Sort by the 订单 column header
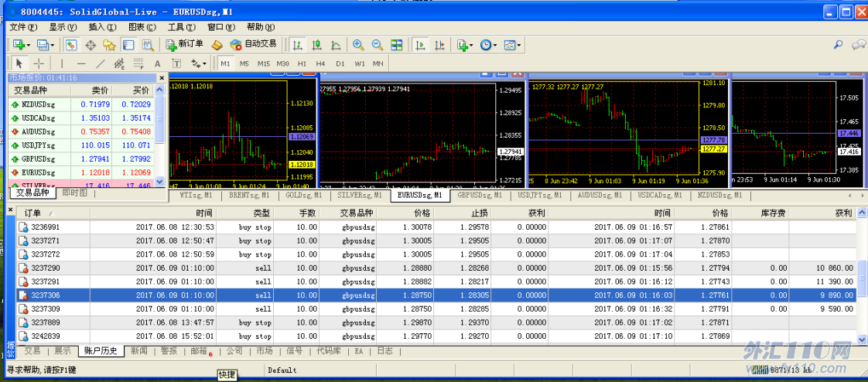The height and width of the screenshot is (382, 868). pos(53,213)
